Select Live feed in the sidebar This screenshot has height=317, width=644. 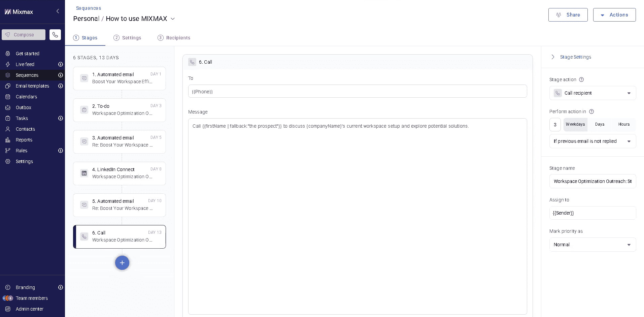(x=25, y=64)
